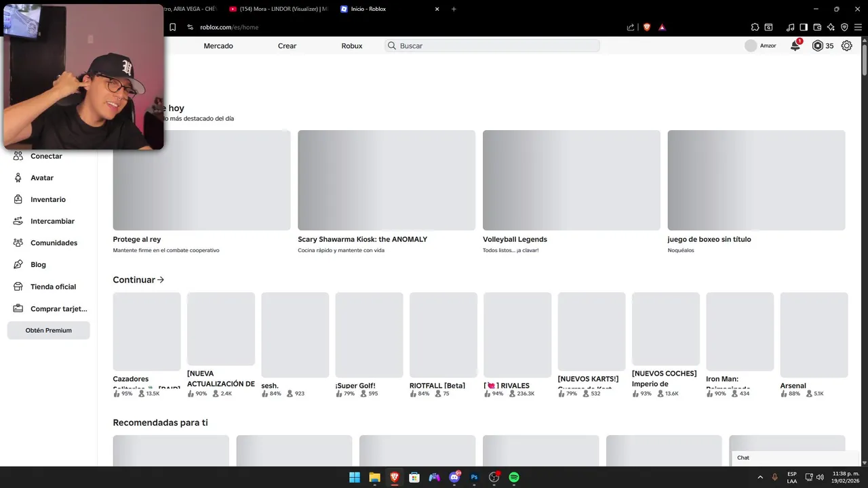868x488 pixels.
Task: Open the RIVALES game card
Action: (517, 344)
